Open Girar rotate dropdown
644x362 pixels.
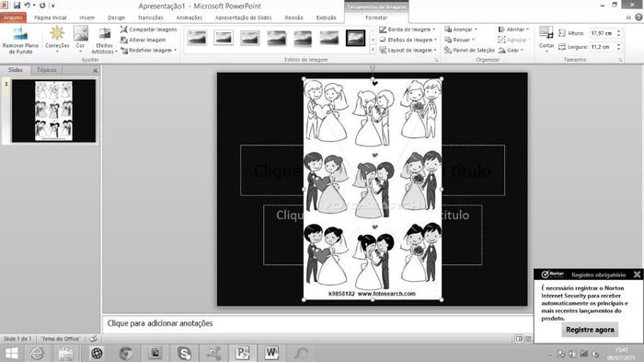coord(511,50)
